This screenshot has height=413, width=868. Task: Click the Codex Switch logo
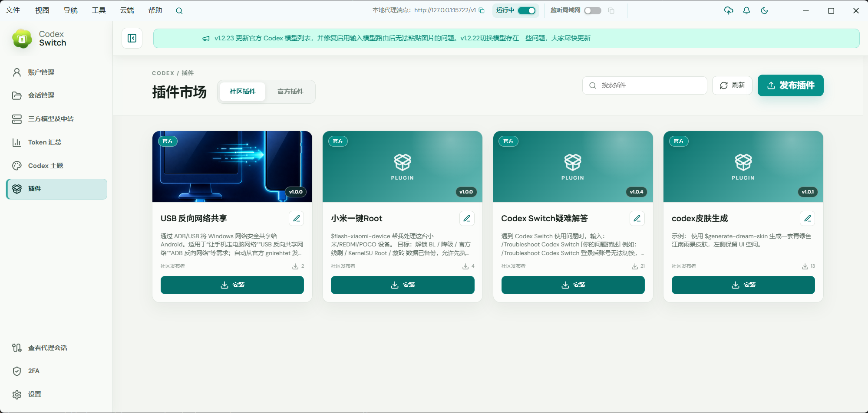point(22,39)
